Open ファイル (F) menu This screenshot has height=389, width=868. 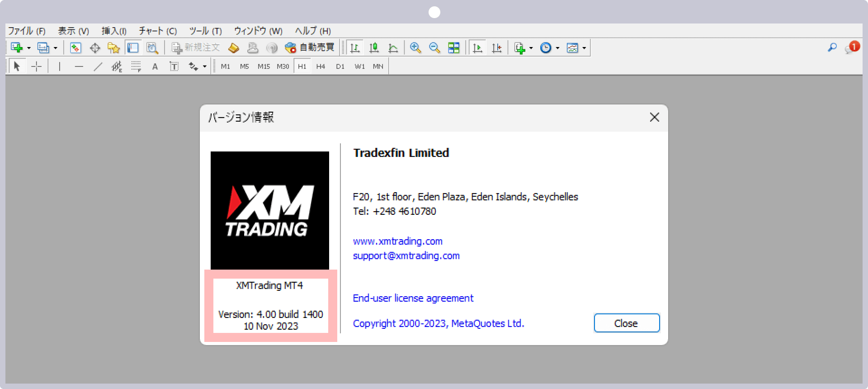pyautogui.click(x=27, y=31)
